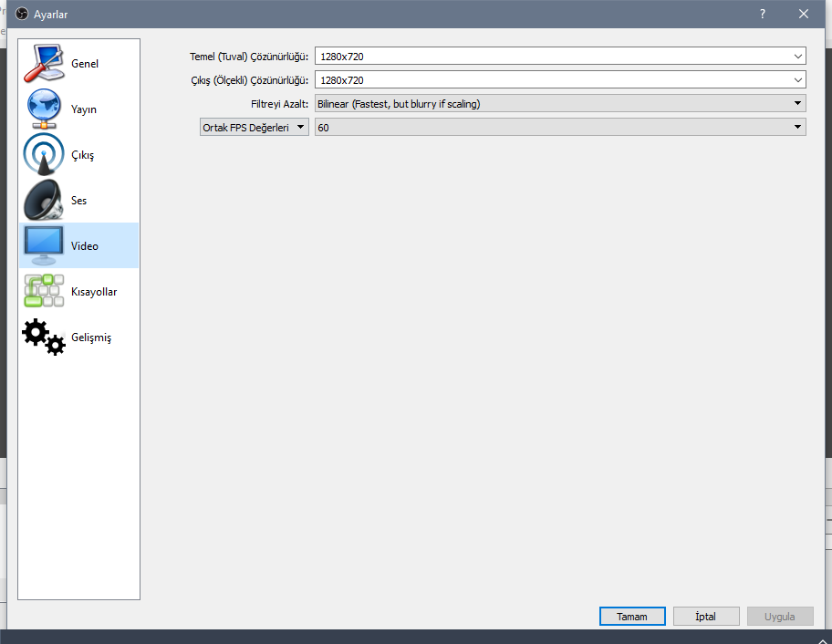Viewport: 832px width, 644px height.
Task: Open the Çıkış broadcast antenna icon
Action: pos(44,154)
